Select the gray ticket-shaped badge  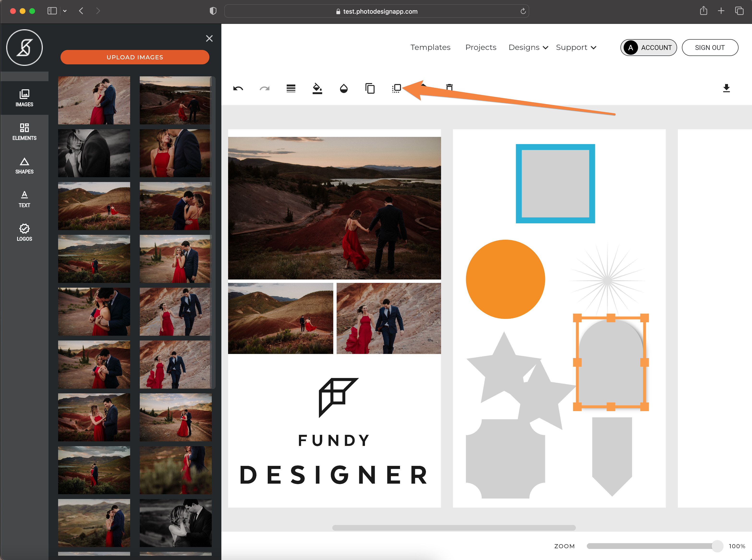(x=505, y=459)
